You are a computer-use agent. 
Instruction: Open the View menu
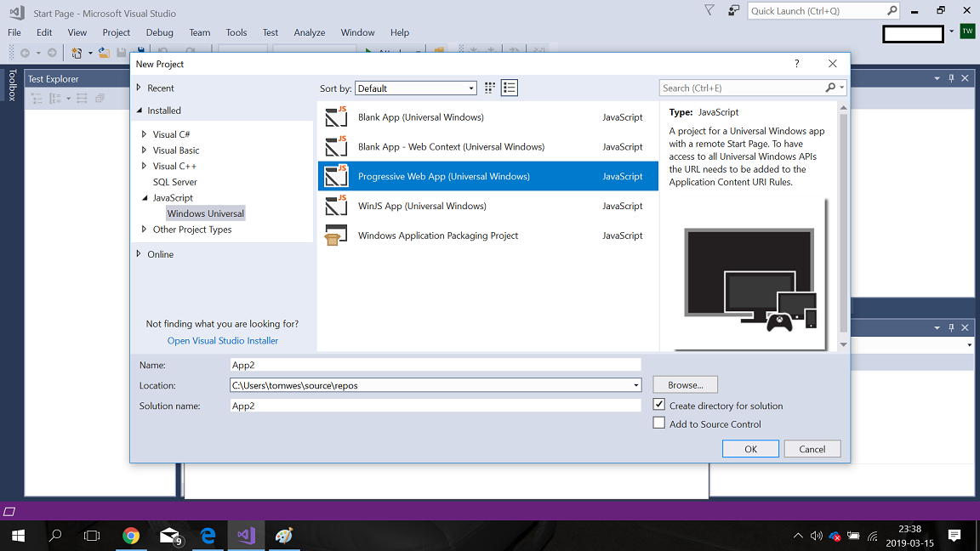(77, 32)
